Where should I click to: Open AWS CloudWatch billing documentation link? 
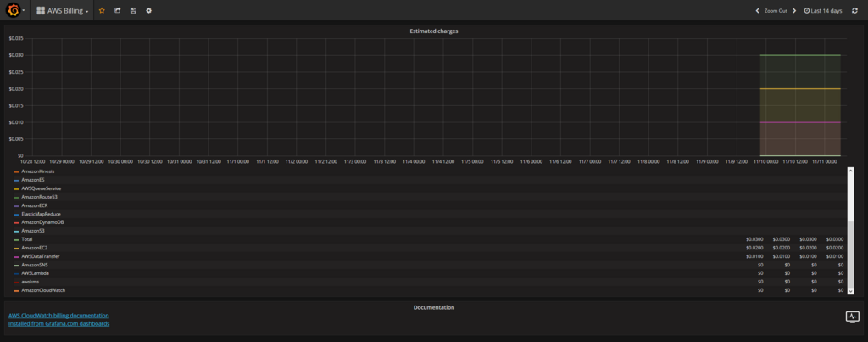(x=58, y=316)
